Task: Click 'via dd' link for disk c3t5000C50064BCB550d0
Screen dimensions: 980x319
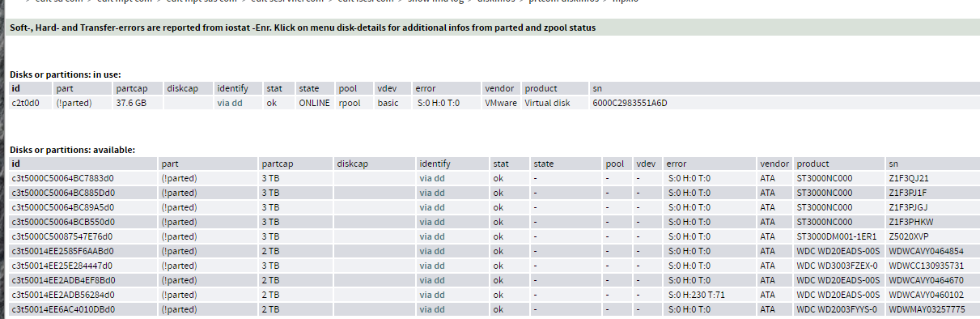Action: (x=431, y=222)
